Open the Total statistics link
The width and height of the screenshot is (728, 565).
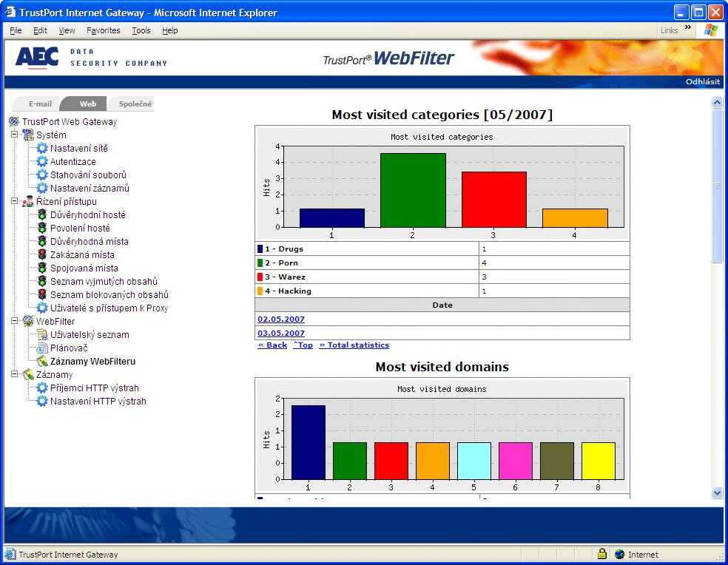354,345
